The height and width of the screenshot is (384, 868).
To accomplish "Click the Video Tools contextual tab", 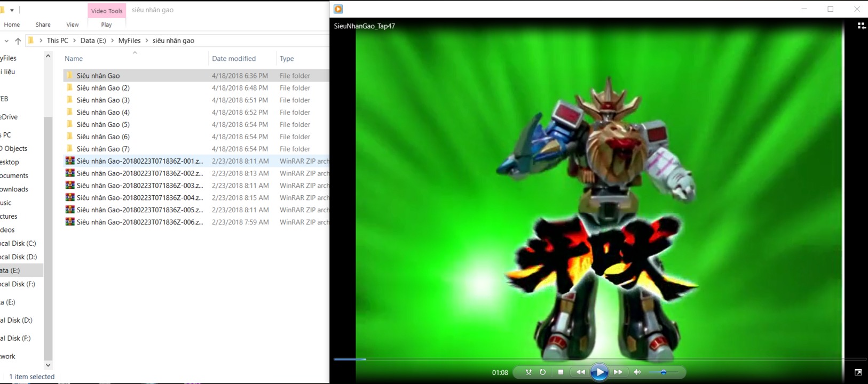I will click(107, 11).
